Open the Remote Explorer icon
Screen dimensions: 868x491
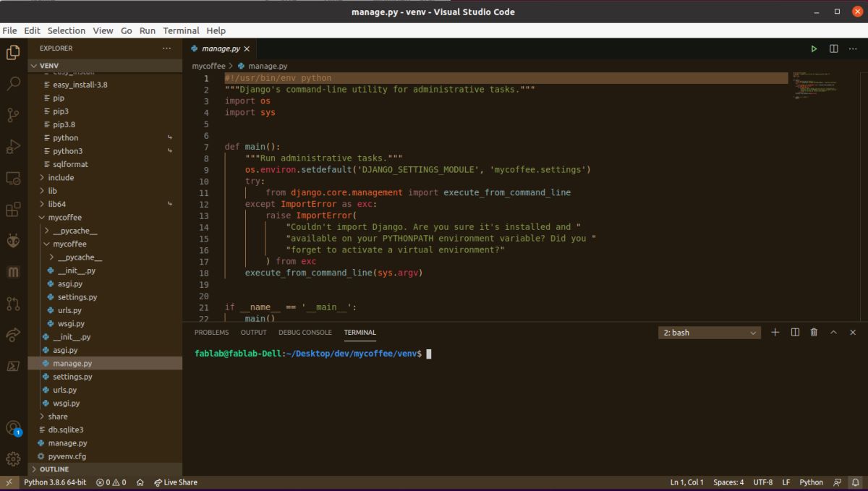13,178
